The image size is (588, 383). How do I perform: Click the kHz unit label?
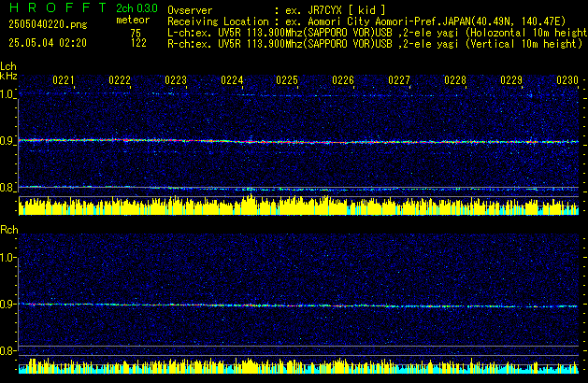(8, 76)
